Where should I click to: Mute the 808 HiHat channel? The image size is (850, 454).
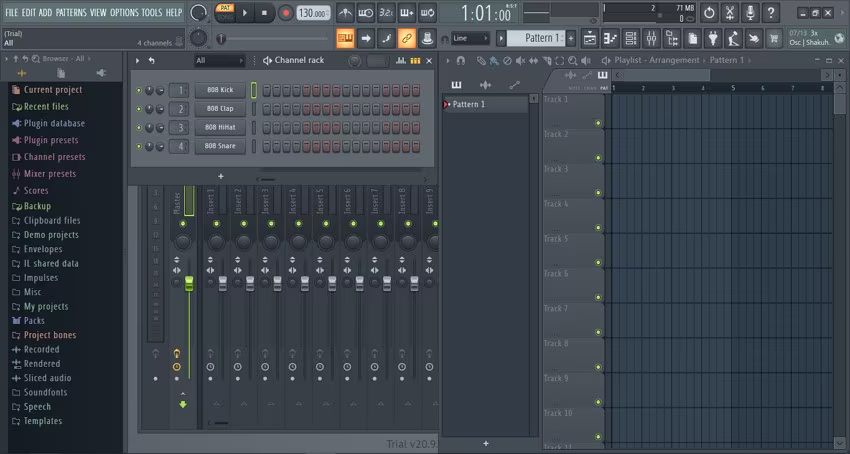pos(139,127)
